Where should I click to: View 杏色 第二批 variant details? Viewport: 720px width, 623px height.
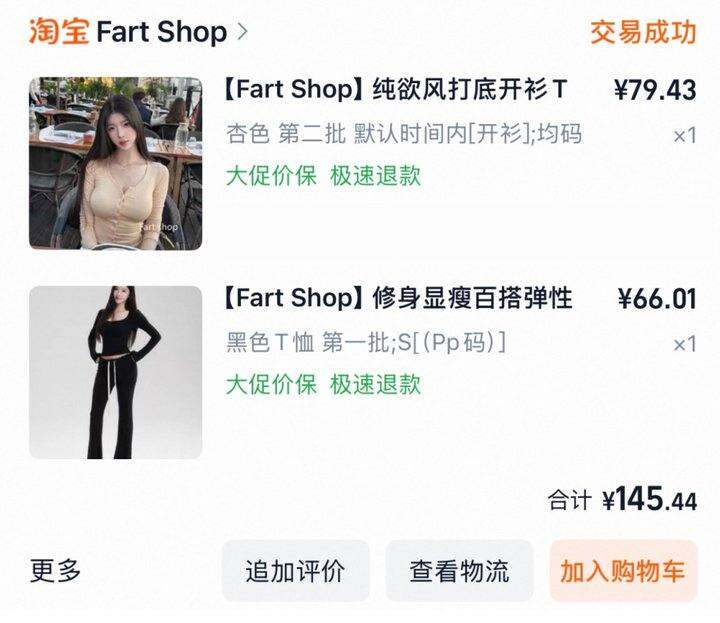404,134
